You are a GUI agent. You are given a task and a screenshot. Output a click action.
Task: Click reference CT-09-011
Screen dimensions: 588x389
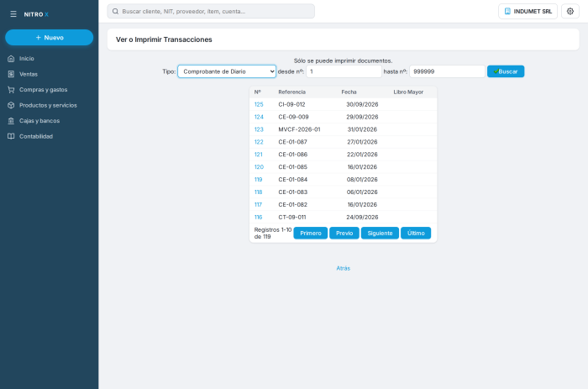(x=292, y=218)
